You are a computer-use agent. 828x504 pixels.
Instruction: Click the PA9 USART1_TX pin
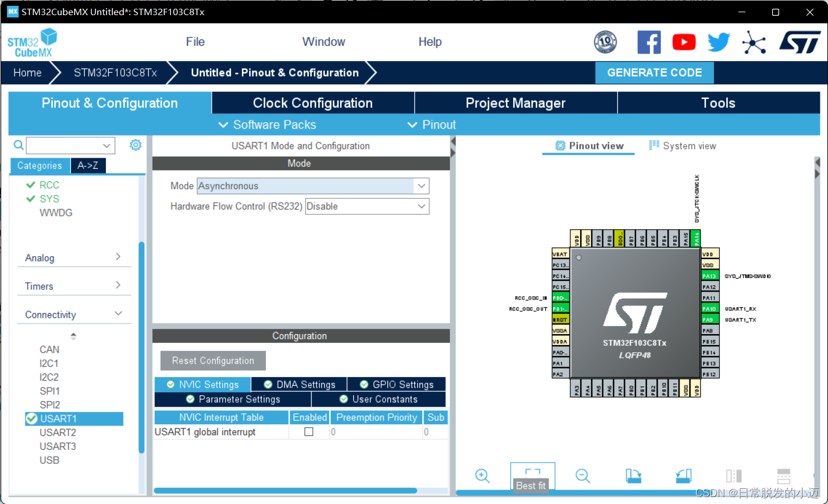point(710,320)
